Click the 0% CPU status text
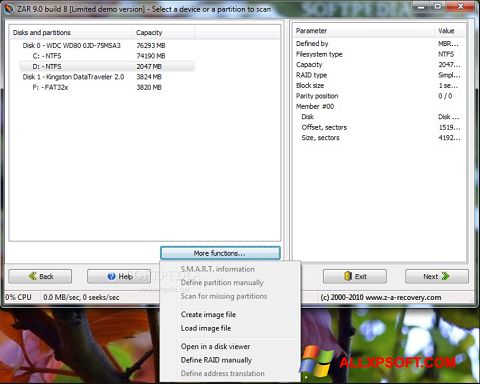 19,297
